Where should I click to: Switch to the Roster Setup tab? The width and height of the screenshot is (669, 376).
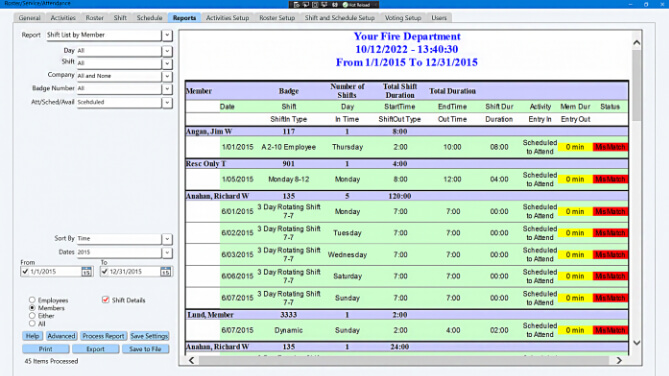point(277,18)
